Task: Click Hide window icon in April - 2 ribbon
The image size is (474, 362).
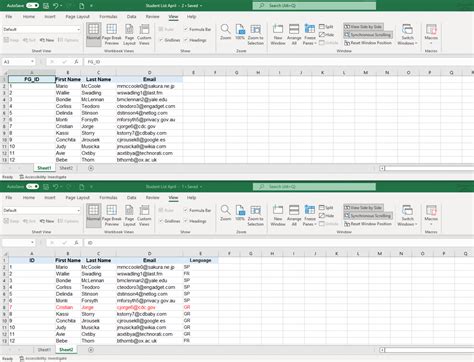Action: 326,35
